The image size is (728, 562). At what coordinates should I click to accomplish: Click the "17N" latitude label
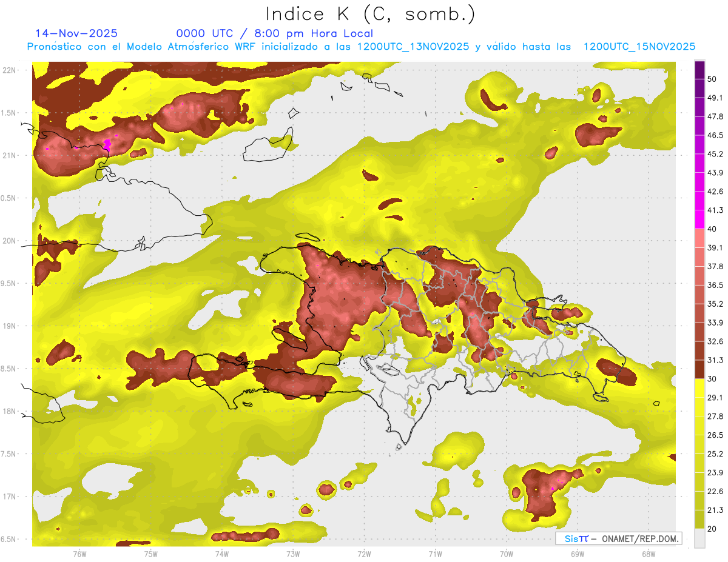coord(9,497)
